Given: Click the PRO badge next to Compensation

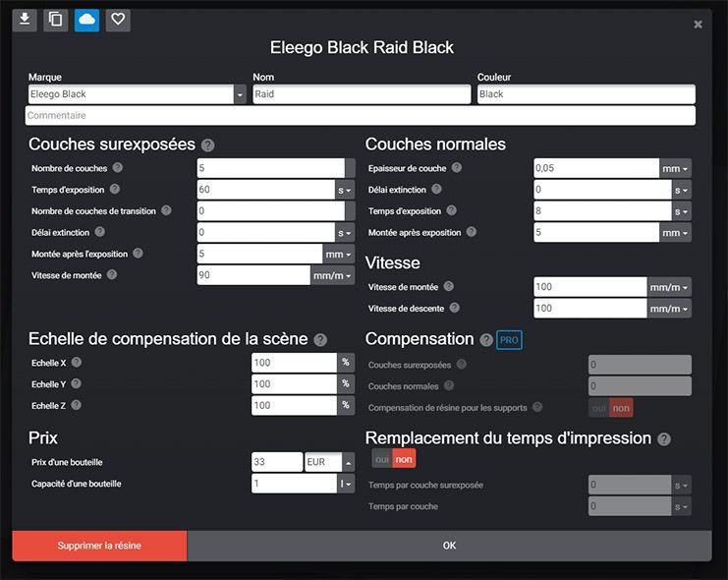Looking at the screenshot, I should pos(509,340).
